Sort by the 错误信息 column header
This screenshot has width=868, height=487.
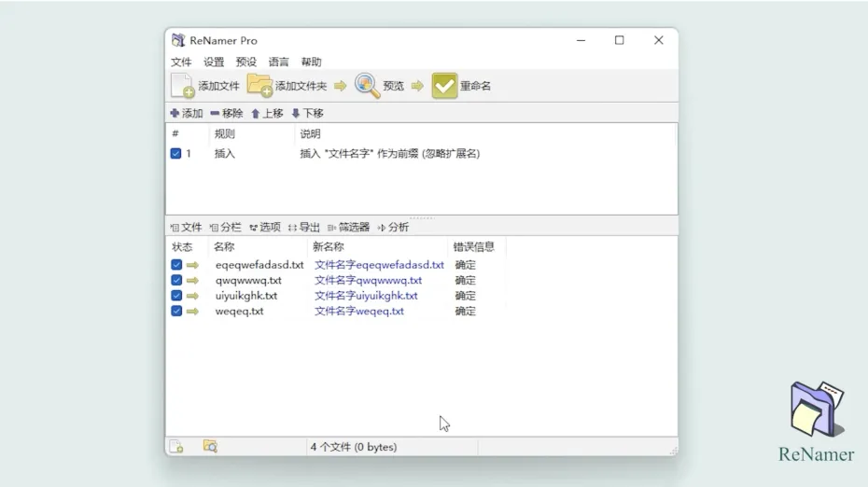point(474,247)
